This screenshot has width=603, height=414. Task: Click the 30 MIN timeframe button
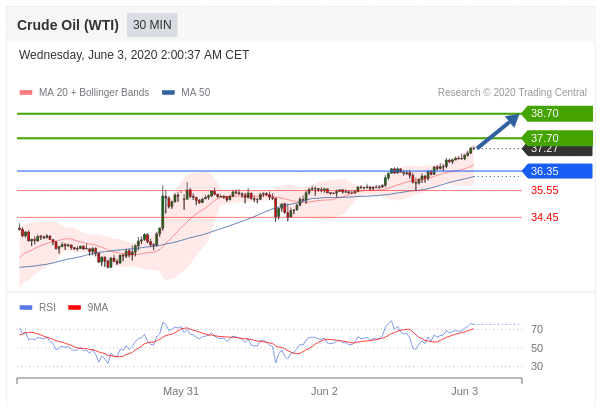coord(152,25)
